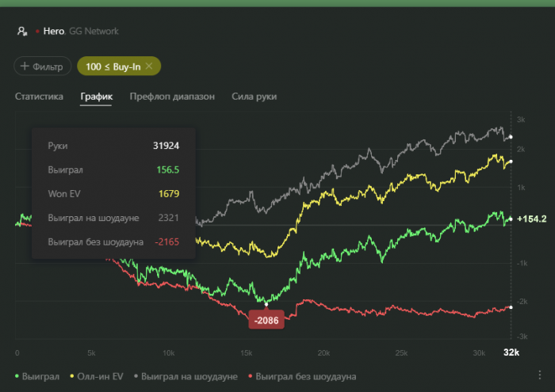This screenshot has height=392, width=555.
Task: Click the -2k y-axis label
Action: pyautogui.click(x=522, y=302)
